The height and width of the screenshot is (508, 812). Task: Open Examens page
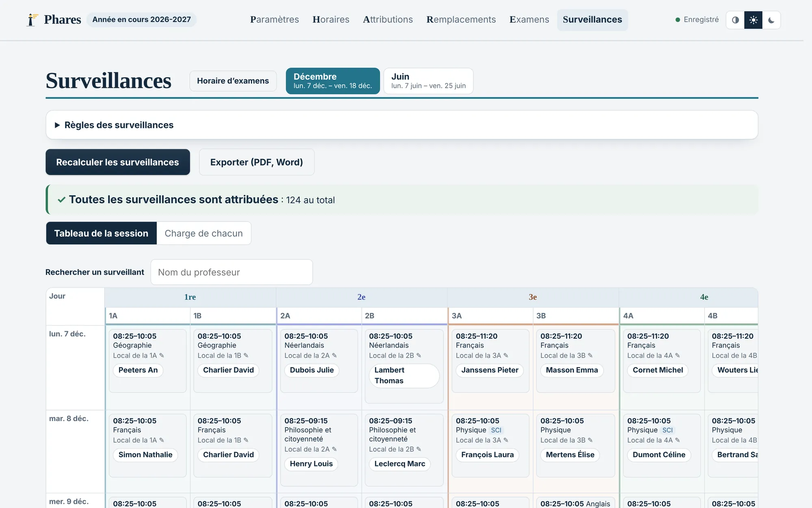click(529, 20)
